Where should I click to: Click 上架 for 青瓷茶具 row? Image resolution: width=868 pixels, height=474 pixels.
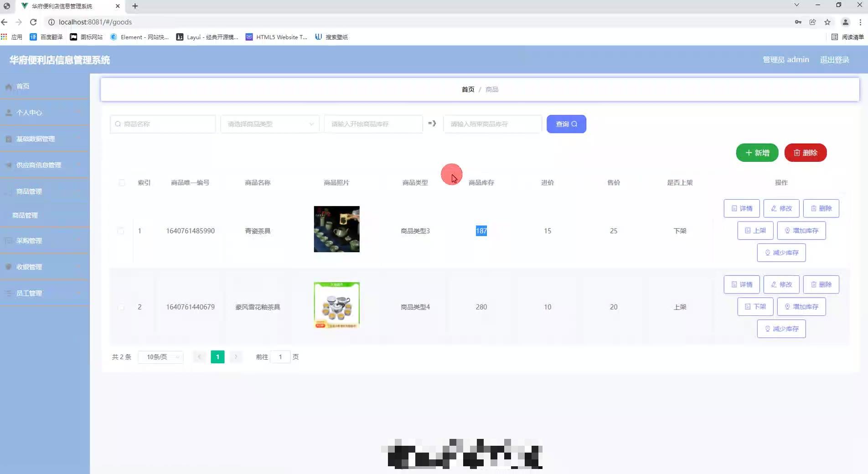(x=755, y=231)
